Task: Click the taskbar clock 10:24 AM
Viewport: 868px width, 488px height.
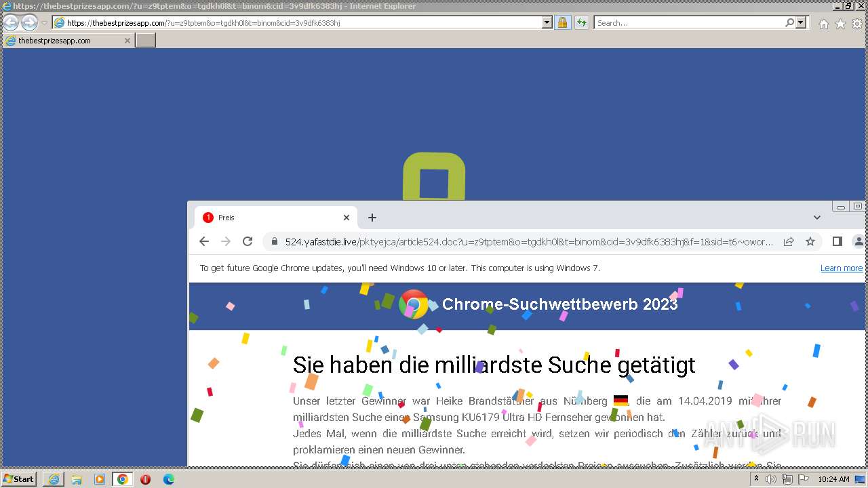Action: (x=833, y=479)
